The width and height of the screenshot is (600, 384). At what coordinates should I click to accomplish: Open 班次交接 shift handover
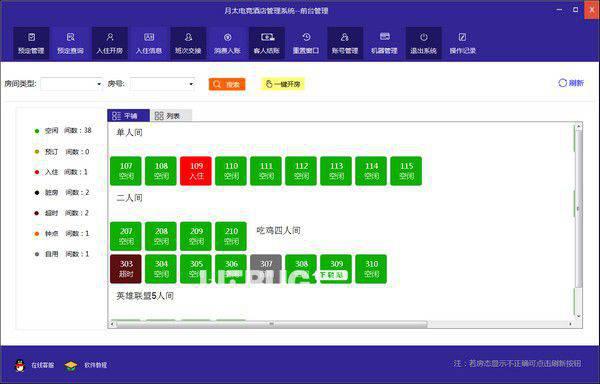tap(188, 43)
